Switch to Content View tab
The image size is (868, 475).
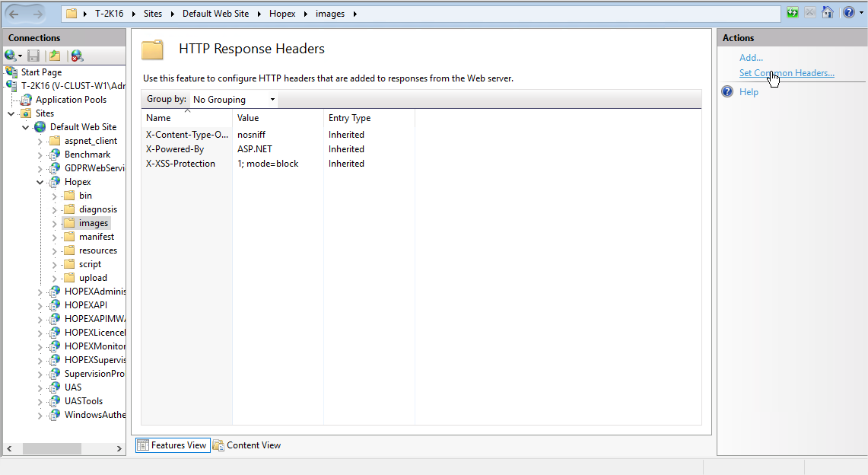[246, 445]
